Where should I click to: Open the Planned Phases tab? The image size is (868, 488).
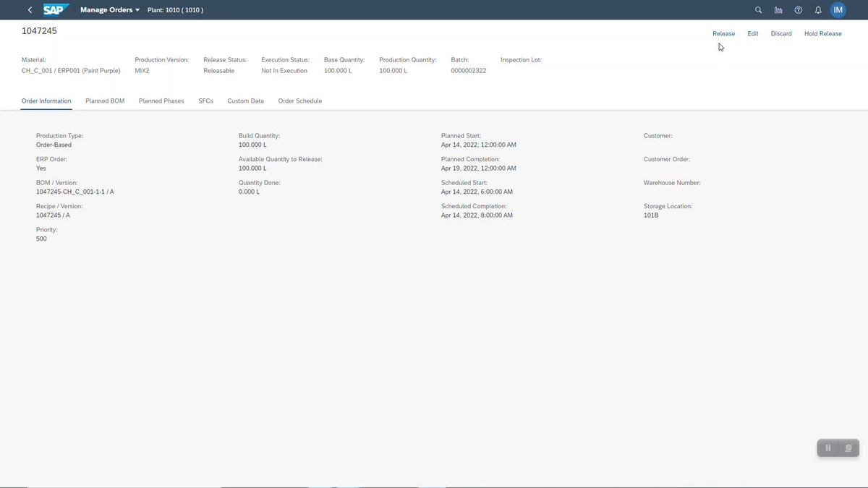tap(161, 101)
